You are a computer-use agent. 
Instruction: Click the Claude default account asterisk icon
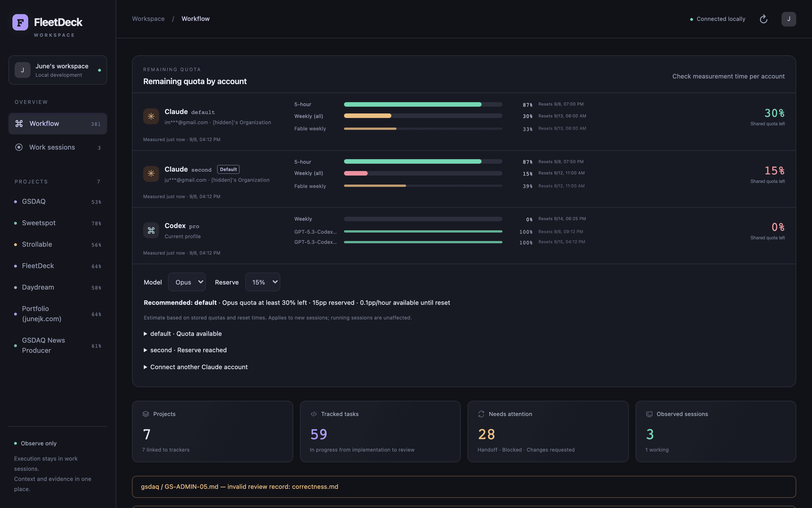(151, 116)
